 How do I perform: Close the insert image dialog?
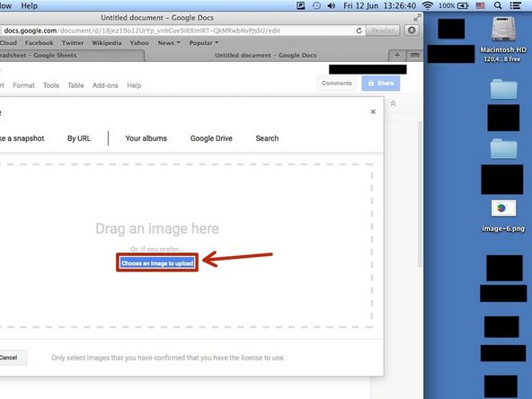(x=373, y=111)
